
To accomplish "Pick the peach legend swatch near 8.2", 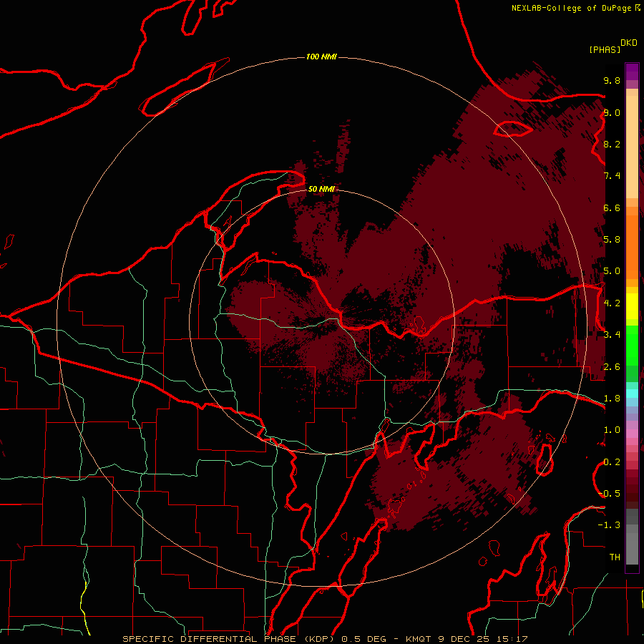I will pyautogui.click(x=632, y=147).
